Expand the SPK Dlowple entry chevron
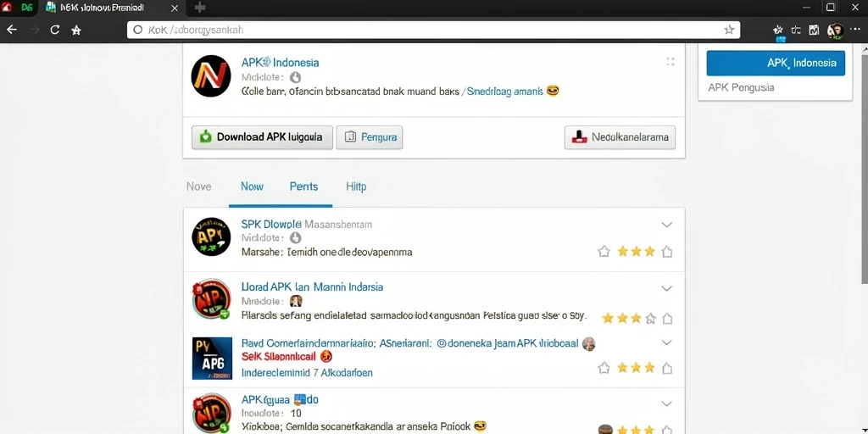This screenshot has width=868, height=434. point(667,225)
